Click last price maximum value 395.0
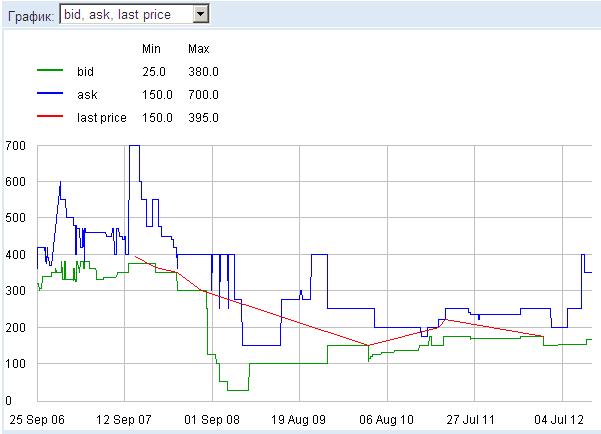Screen dimensions: 601x434 click(x=203, y=118)
